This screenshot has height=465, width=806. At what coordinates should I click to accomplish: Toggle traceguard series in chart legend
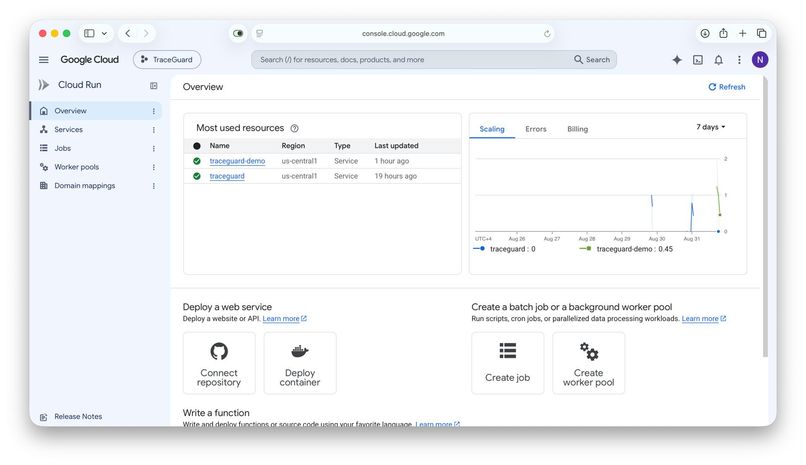click(x=504, y=249)
